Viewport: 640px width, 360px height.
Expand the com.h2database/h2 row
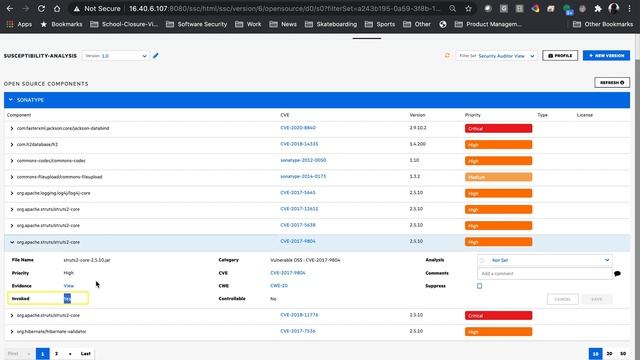pos(12,144)
